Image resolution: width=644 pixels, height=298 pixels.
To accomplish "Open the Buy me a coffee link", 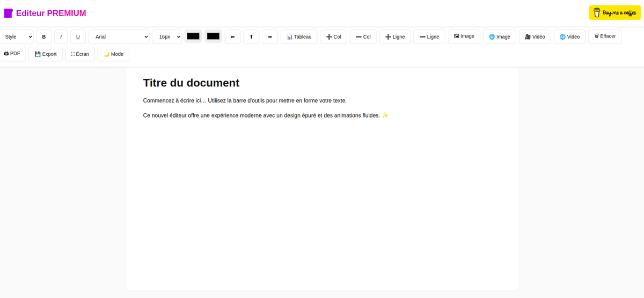I will click(x=614, y=13).
